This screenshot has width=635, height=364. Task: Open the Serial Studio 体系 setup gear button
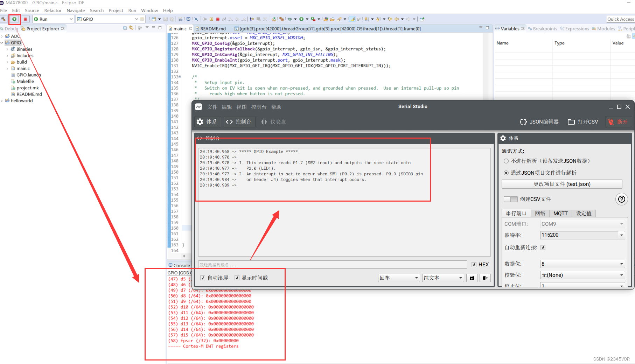point(207,122)
